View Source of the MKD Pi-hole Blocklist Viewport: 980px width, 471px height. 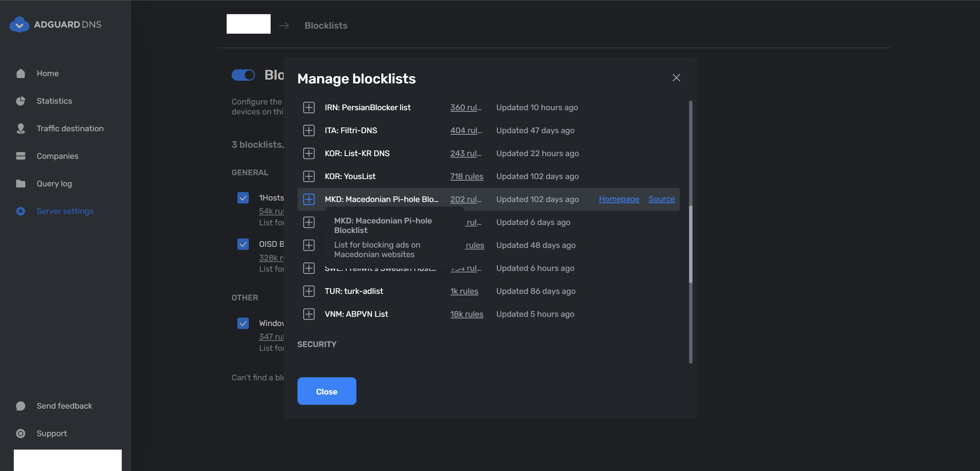(661, 199)
